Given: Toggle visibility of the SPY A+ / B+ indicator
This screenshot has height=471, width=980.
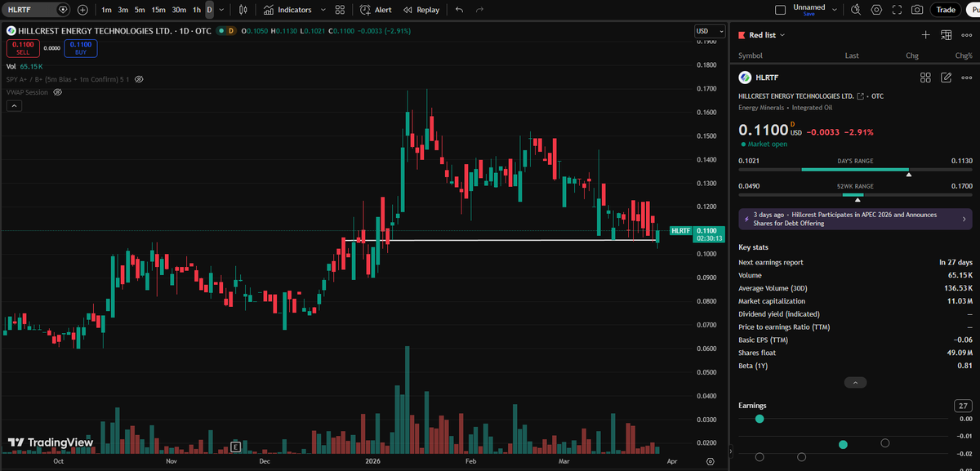Looking at the screenshot, I should pyautogui.click(x=139, y=79).
